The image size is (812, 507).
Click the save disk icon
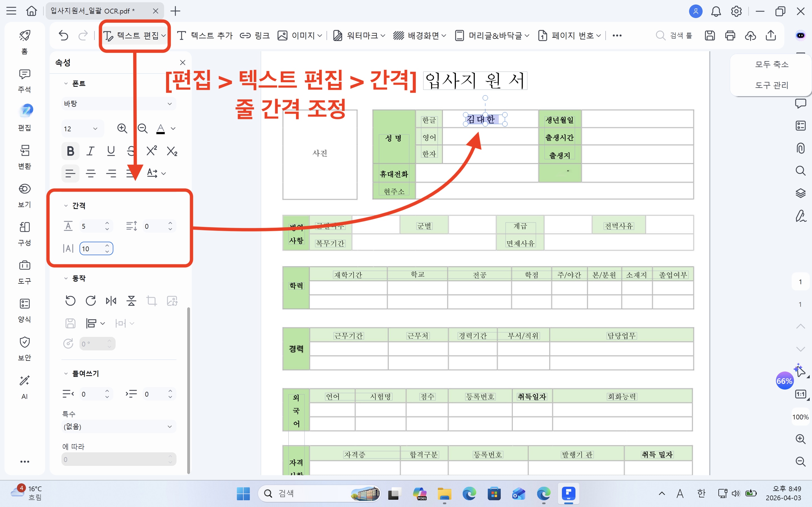pos(709,35)
